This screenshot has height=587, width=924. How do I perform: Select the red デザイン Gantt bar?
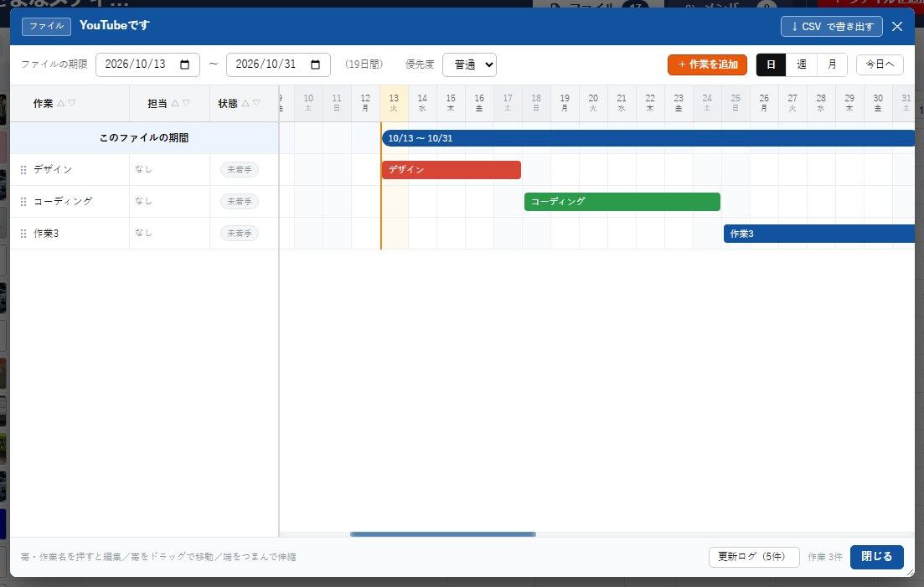click(x=452, y=169)
